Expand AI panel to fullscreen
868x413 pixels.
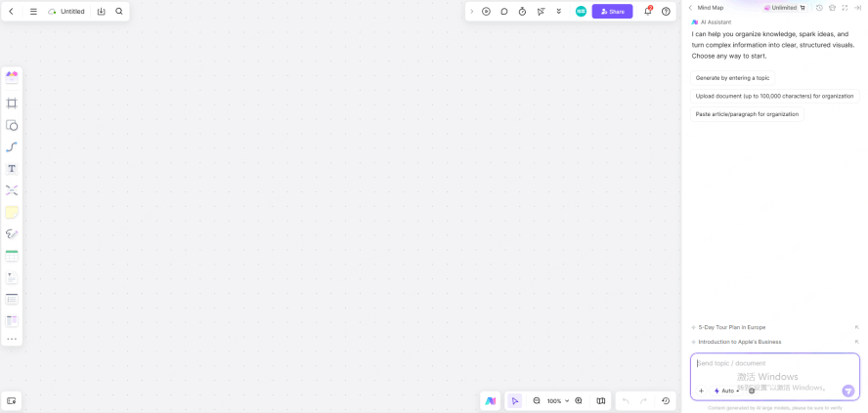coord(845,8)
